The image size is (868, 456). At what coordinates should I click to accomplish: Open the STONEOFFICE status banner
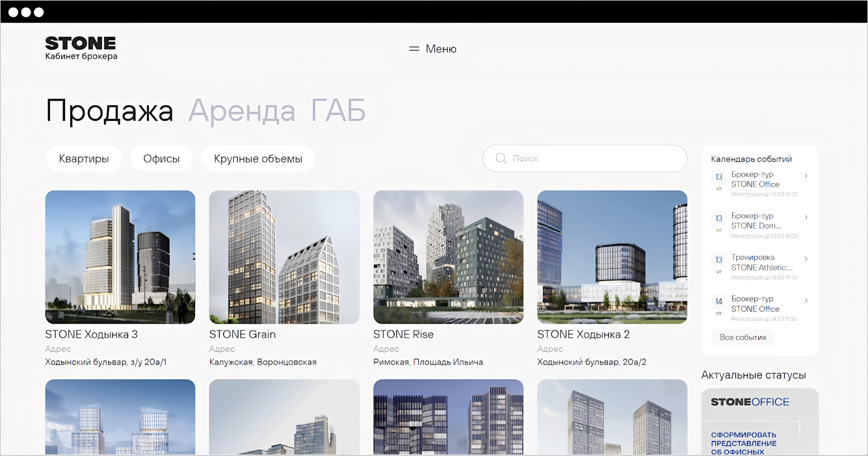pos(759,422)
